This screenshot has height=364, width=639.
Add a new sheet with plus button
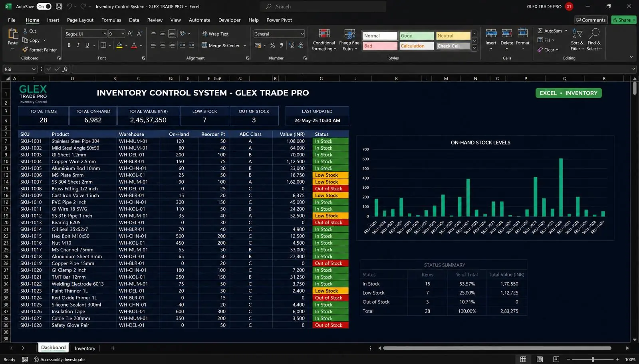[113, 348]
